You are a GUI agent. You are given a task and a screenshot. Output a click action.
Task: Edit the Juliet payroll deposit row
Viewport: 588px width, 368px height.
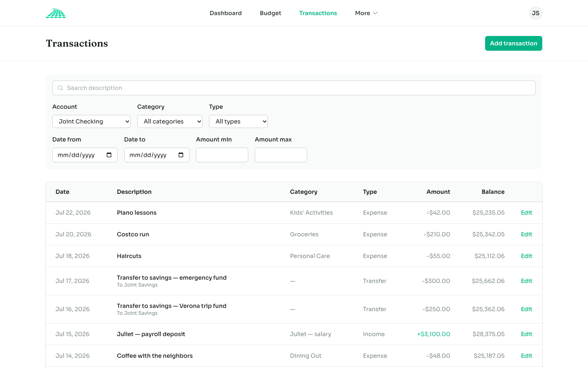click(526, 334)
